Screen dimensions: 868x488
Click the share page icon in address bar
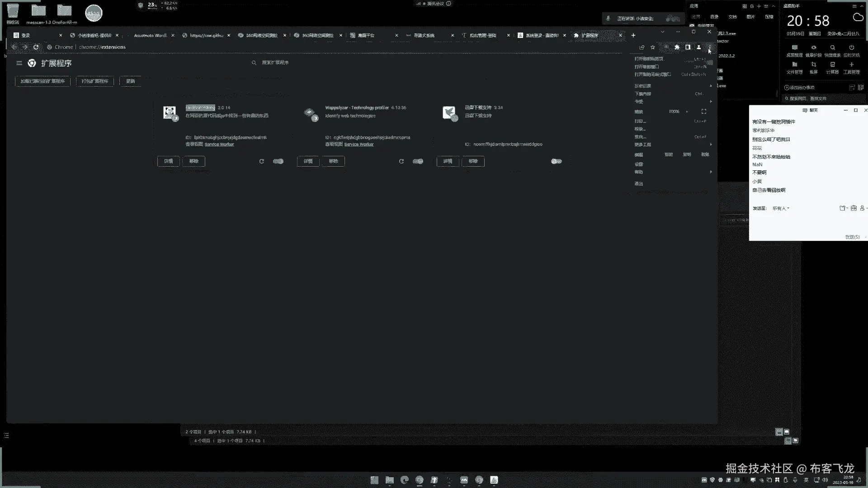(x=642, y=47)
